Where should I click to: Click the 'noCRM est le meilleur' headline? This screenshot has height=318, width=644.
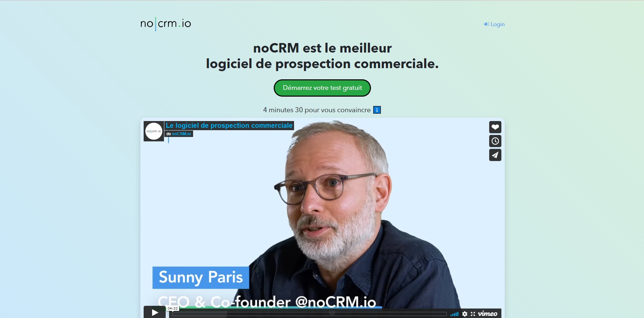(323, 48)
